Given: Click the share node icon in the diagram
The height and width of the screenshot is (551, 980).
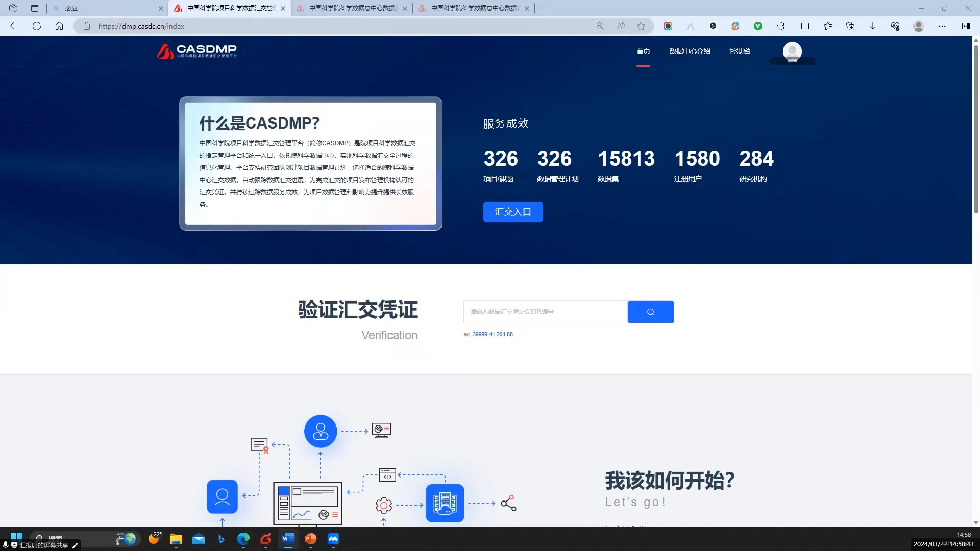Looking at the screenshot, I should [508, 503].
